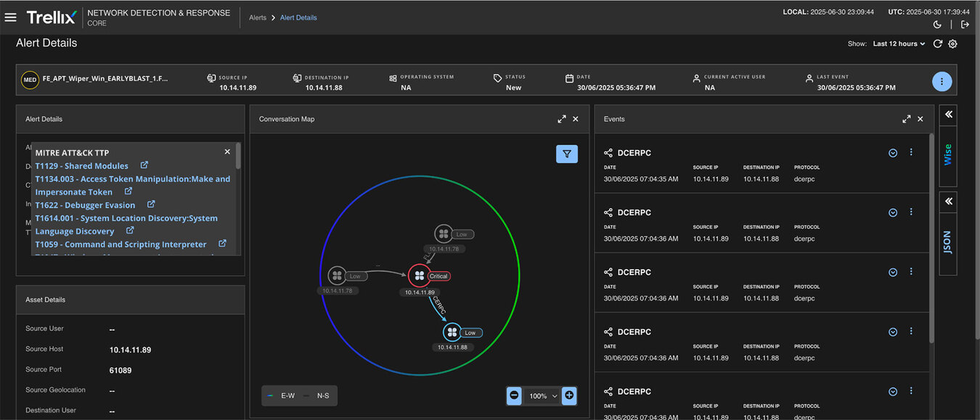Open the hamburger navigation menu

pos(10,17)
